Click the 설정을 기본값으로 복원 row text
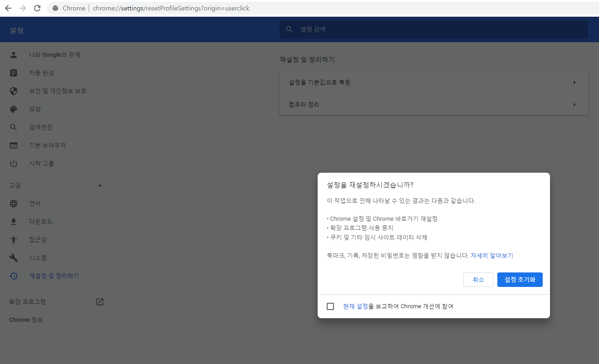Screen dimensions: 599x364 tap(319, 83)
